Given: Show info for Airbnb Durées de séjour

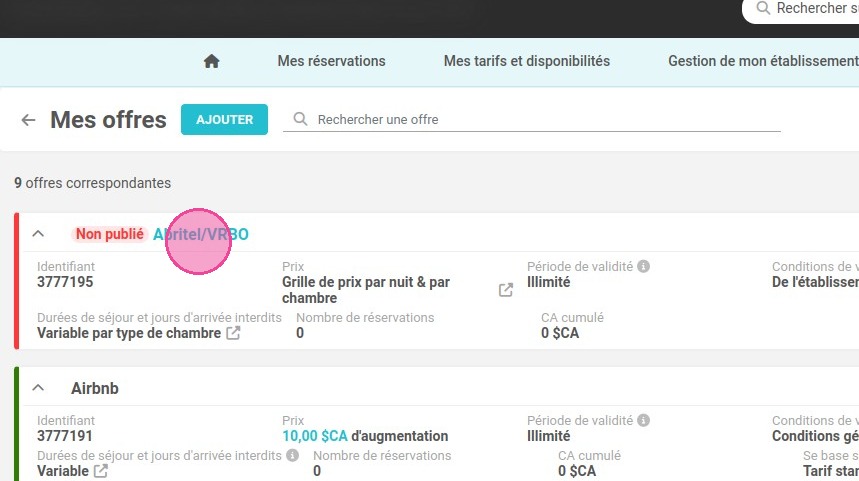Looking at the screenshot, I should tap(293, 455).
